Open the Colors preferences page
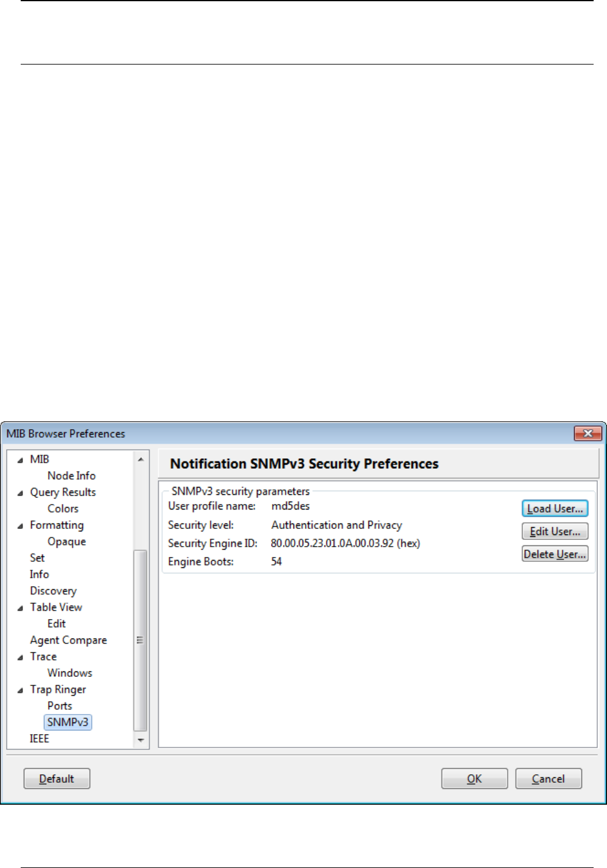This screenshot has width=607, height=868. [63, 508]
